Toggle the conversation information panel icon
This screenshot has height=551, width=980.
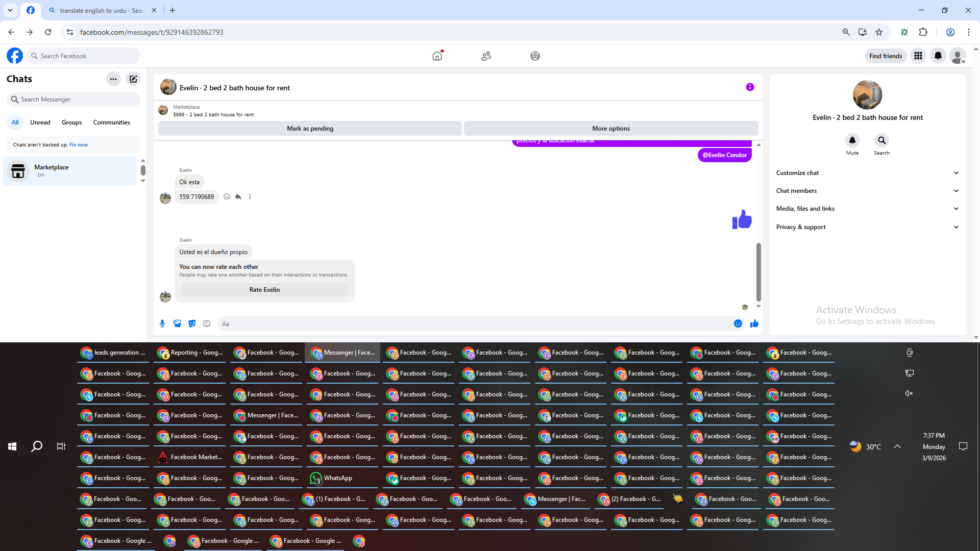[750, 87]
